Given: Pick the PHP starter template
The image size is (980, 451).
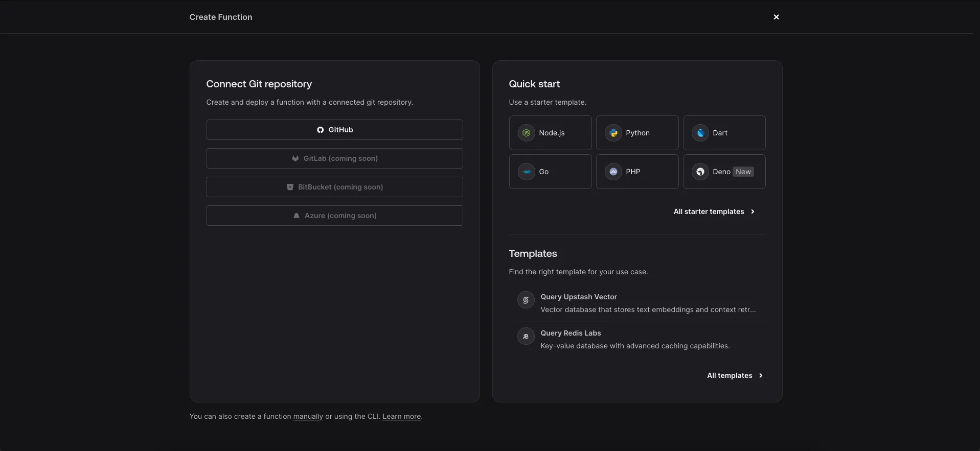Looking at the screenshot, I should point(637,172).
